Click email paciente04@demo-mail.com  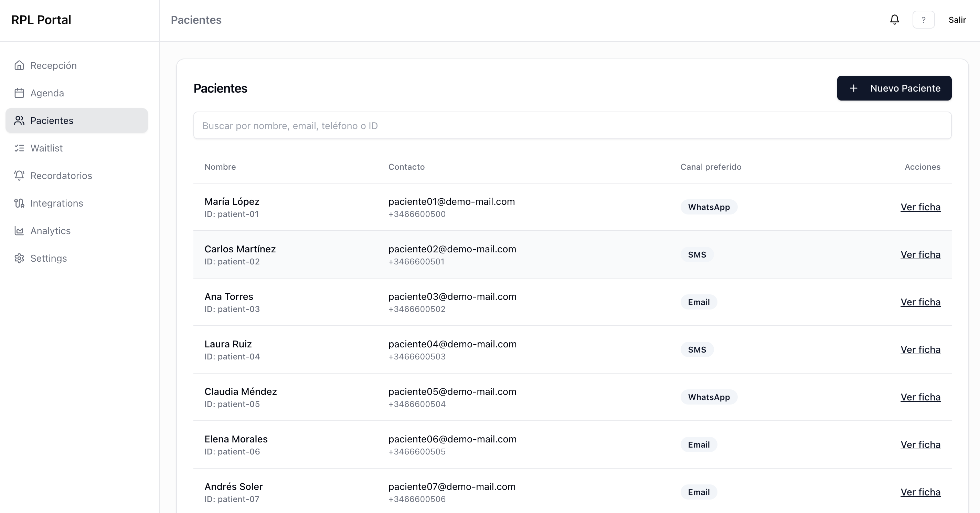pos(452,344)
